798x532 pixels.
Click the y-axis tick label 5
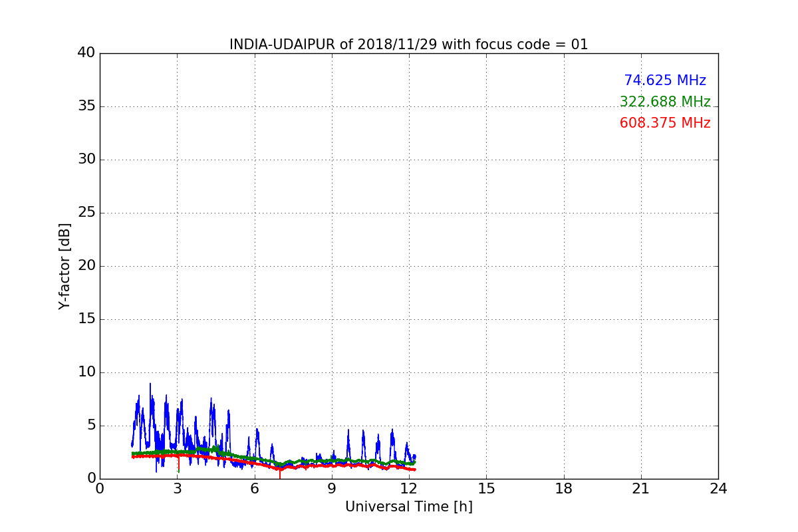pos(90,426)
